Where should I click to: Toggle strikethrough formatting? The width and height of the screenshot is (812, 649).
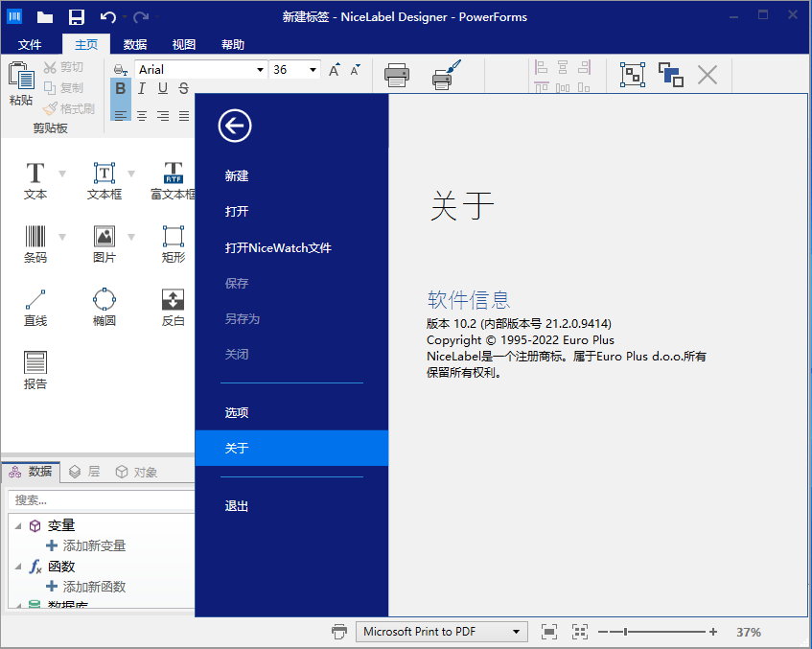point(183,88)
